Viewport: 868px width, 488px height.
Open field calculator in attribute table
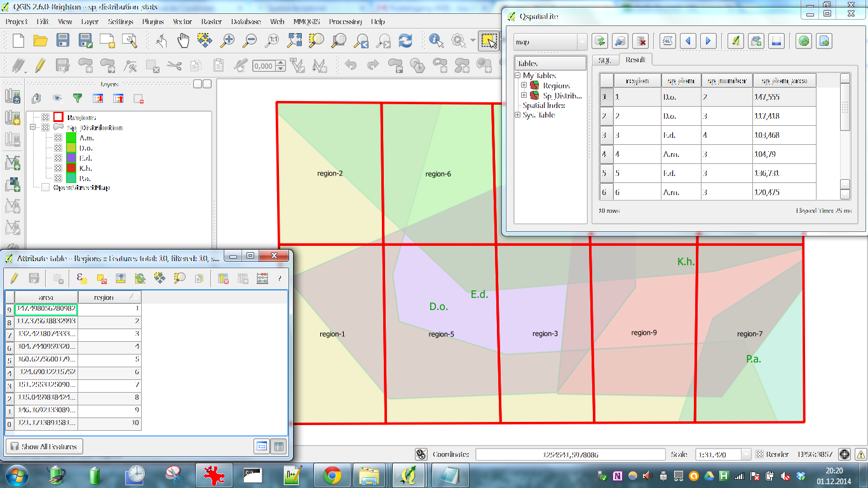262,278
